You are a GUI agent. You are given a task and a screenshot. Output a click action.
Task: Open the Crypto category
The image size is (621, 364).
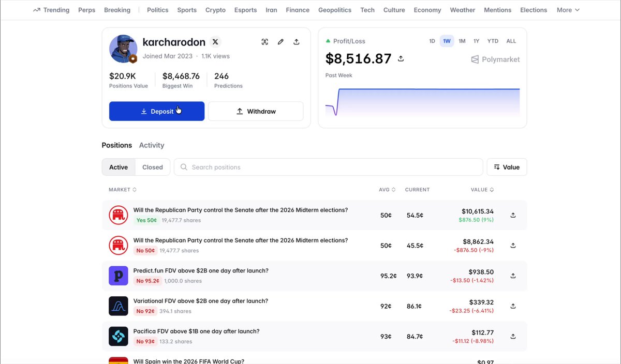pyautogui.click(x=215, y=10)
